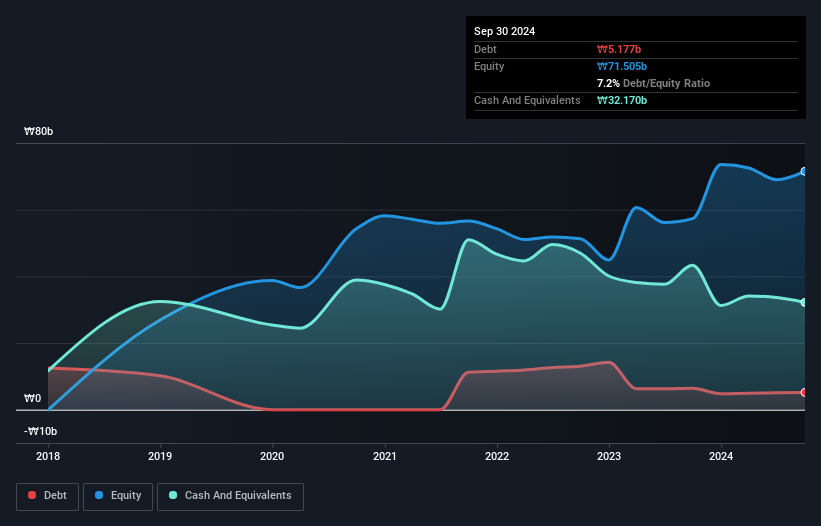Select the Equity endpoint marker on chart
This screenshot has width=821, height=526.
click(804, 172)
